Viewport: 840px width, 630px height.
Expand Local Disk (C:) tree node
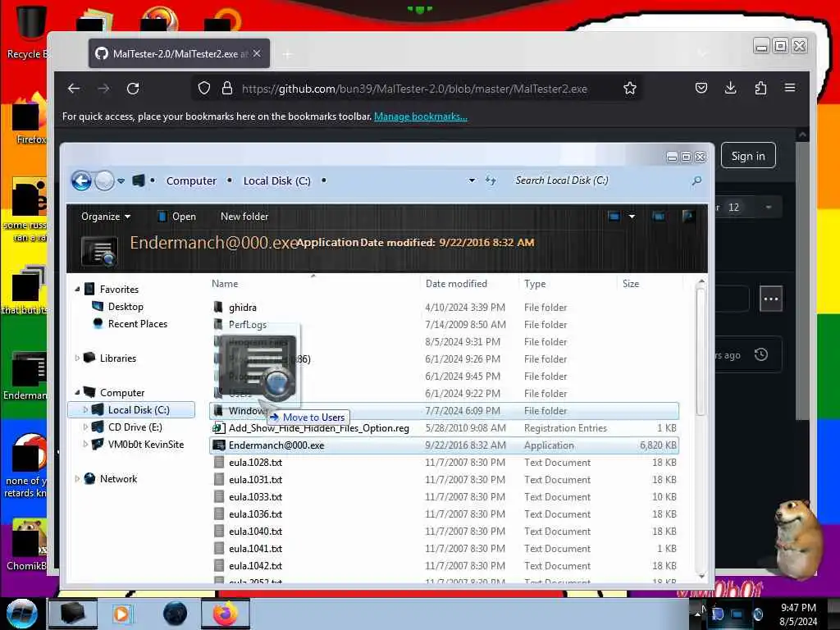[85, 410]
